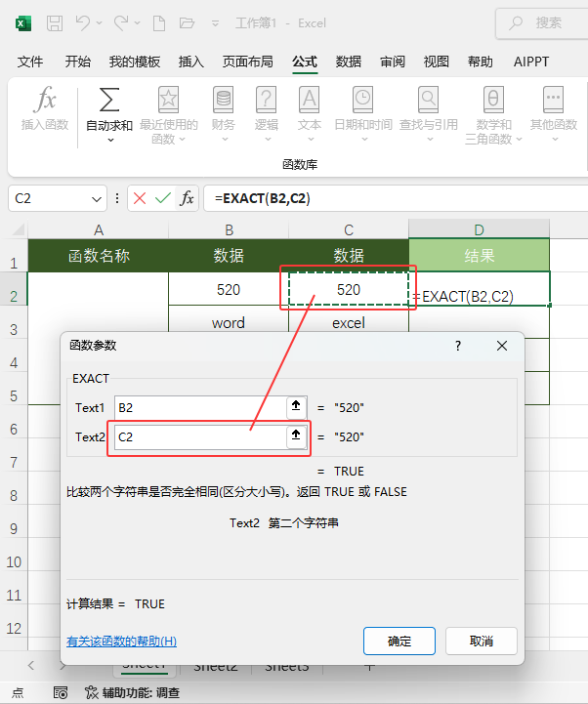Open the 帮助 tab
The width and height of the screenshot is (588, 704).
point(480,62)
